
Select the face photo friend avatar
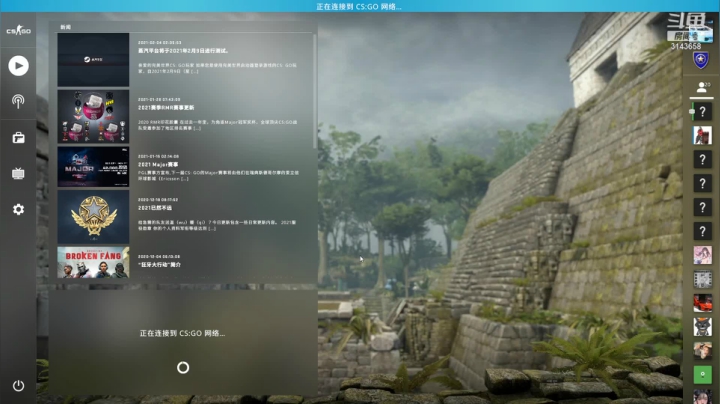(x=703, y=351)
